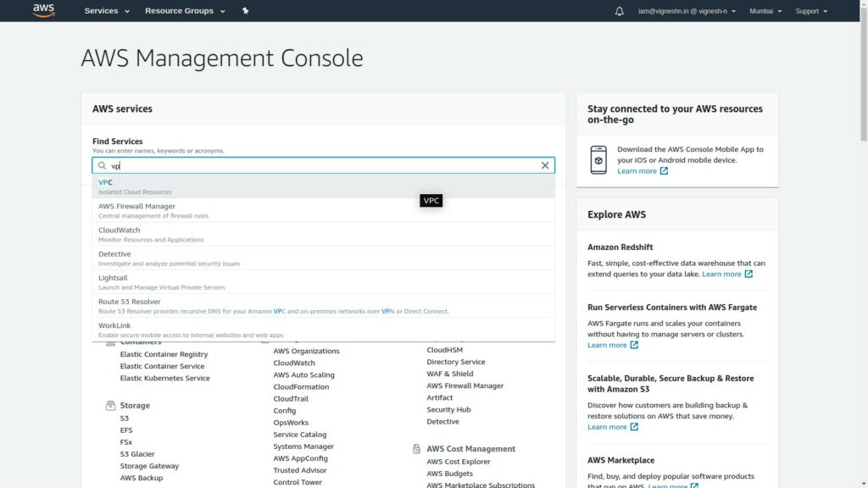This screenshot has width=868, height=488.
Task: Open the iam@vigneshn.in account menu
Action: 687,11
